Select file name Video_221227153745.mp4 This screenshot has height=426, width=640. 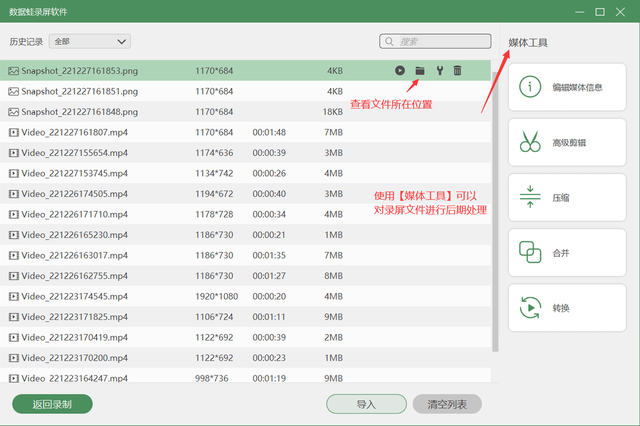[75, 173]
